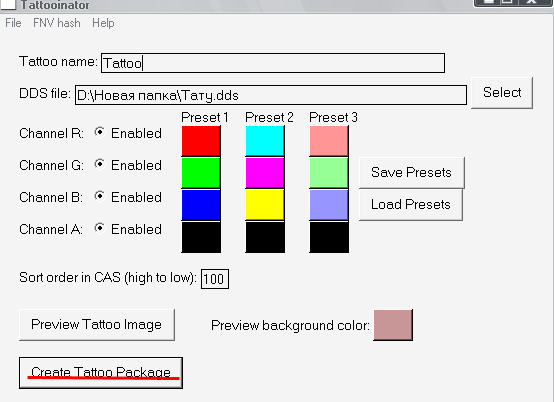
Task: Open the FNV hash menu
Action: click(57, 23)
